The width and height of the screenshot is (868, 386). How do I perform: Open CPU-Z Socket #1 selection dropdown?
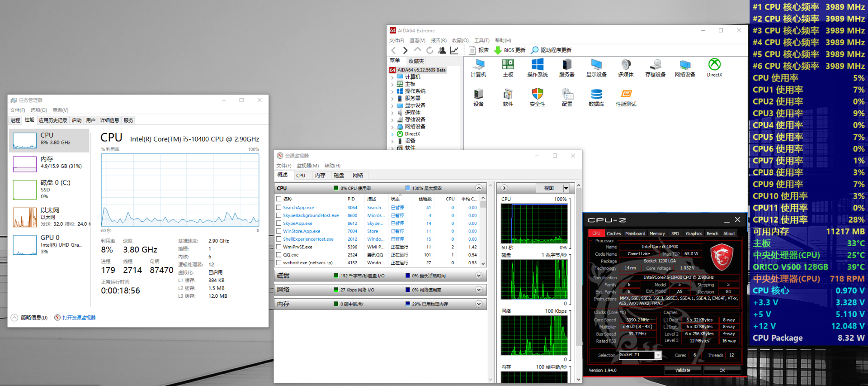(658, 355)
